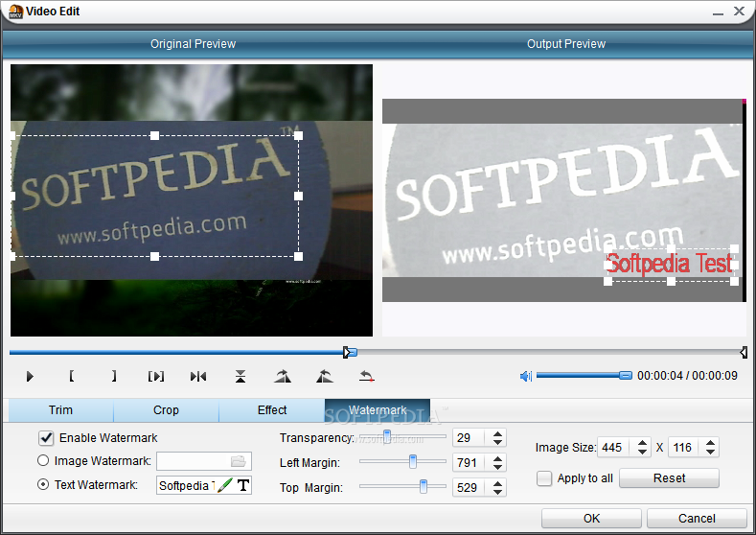Click the Top Margin value field 529
756x535 pixels.
pyautogui.click(x=470, y=488)
